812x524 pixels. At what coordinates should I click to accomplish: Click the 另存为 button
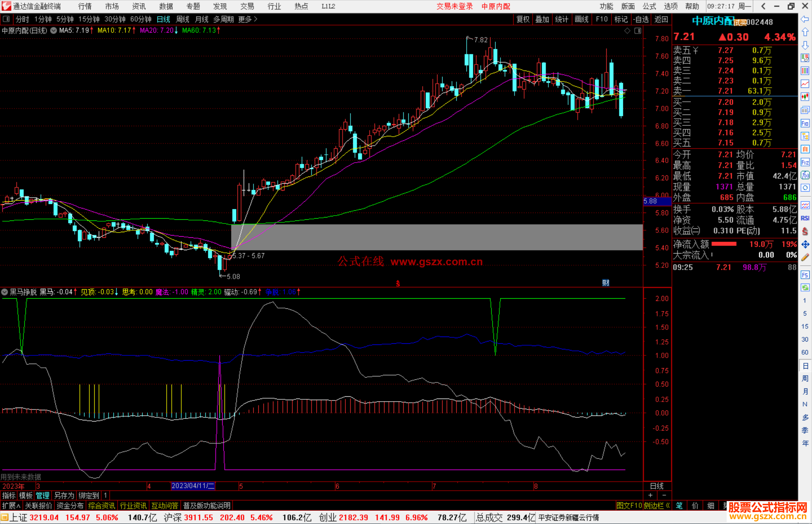pos(64,495)
